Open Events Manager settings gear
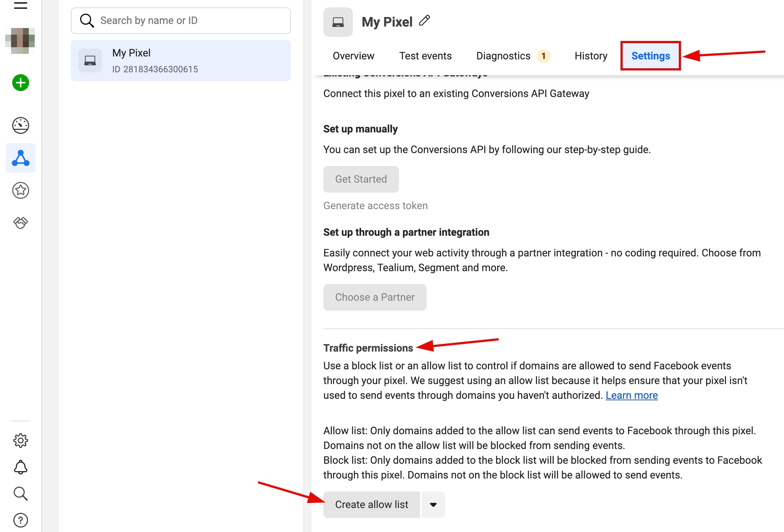Viewport: 784px width, 532px height. tap(21, 440)
